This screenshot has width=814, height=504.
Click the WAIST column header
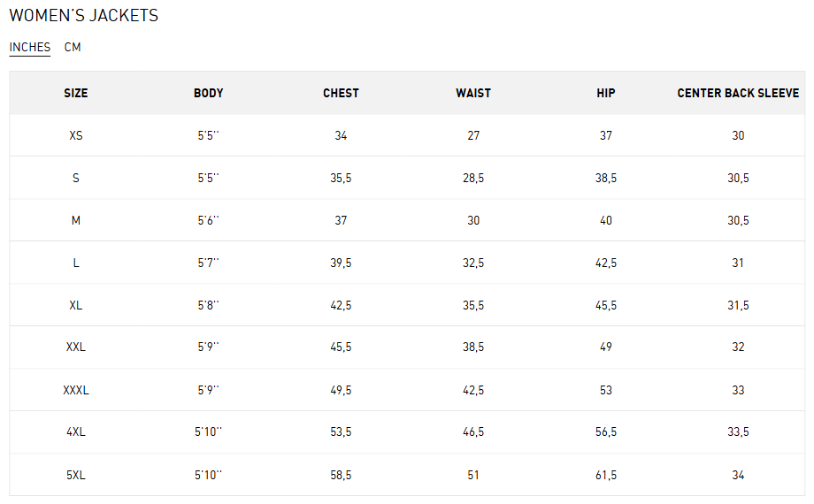(473, 93)
